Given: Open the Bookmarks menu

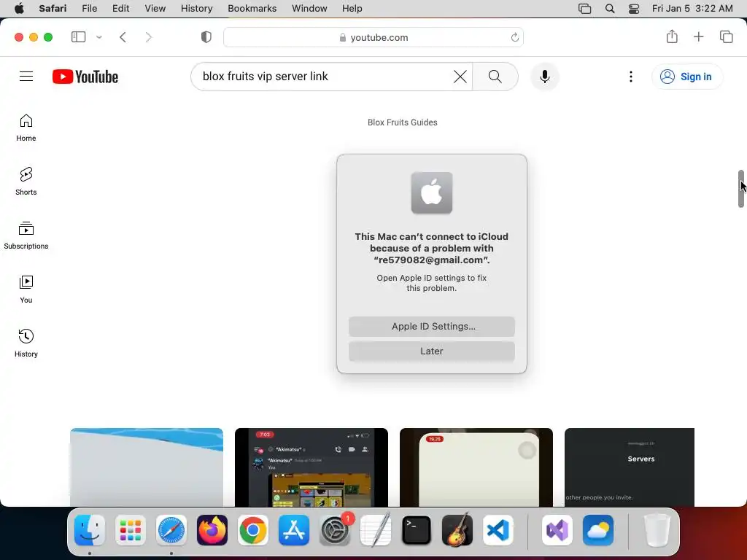Looking at the screenshot, I should (252, 9).
